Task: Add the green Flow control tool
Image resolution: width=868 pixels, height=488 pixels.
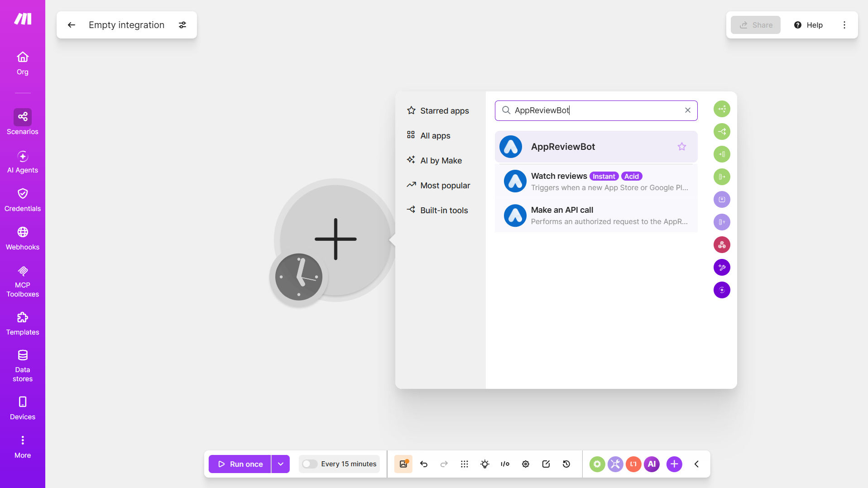Action: [x=722, y=109]
